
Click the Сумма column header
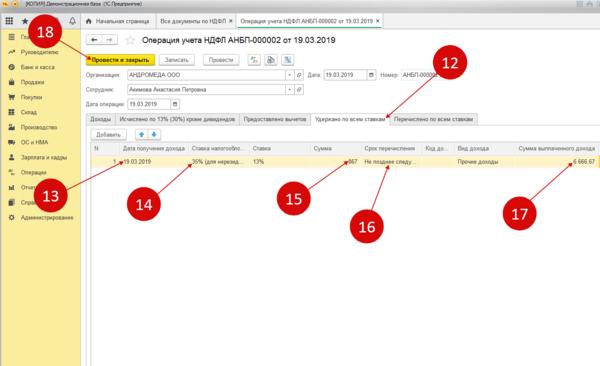pyautogui.click(x=335, y=149)
